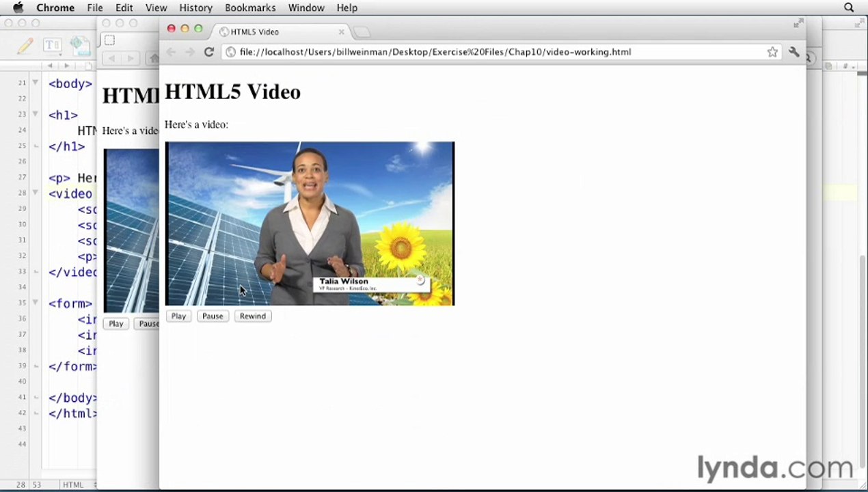This screenshot has height=492, width=868.
Task: Click the Play button in rear browser window
Action: (x=116, y=324)
